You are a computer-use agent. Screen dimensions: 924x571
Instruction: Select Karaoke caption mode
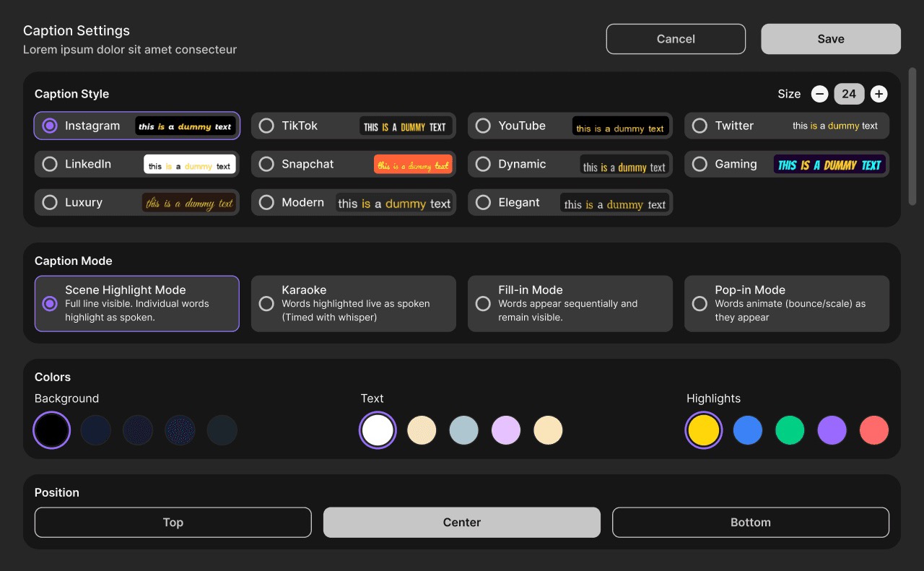[x=354, y=303]
